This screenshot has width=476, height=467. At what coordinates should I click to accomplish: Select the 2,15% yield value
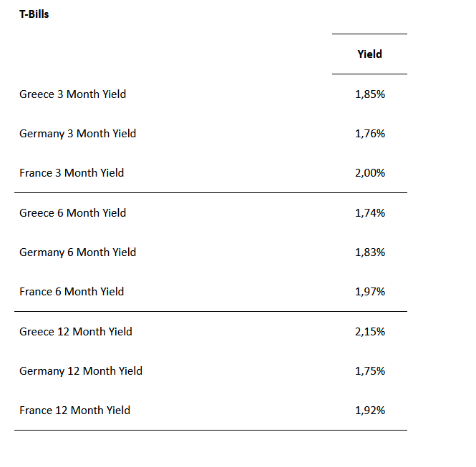coord(370,332)
